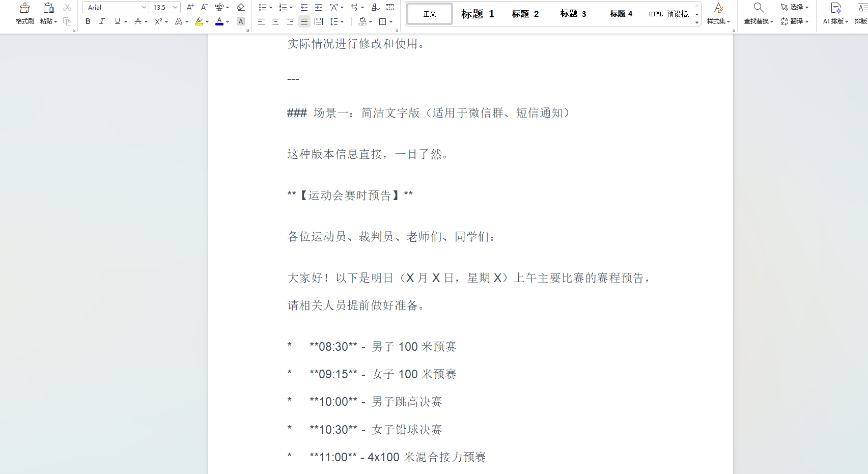Click the clear formatting eraser icon
Viewport: 868px width, 474px height.
coord(241,7)
